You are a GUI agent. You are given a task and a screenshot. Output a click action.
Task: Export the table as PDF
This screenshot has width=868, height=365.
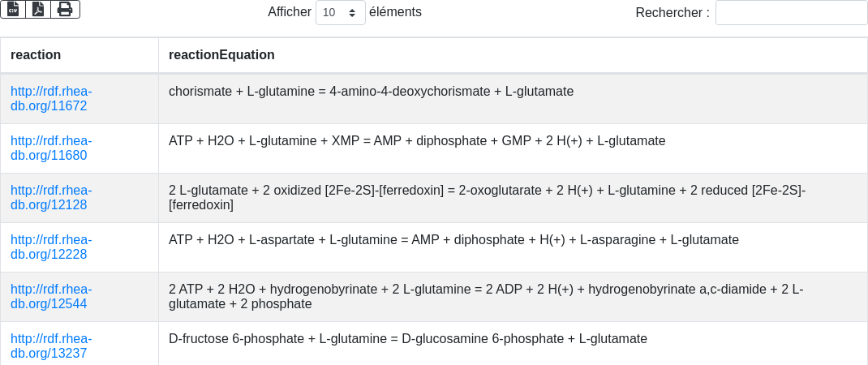point(38,10)
